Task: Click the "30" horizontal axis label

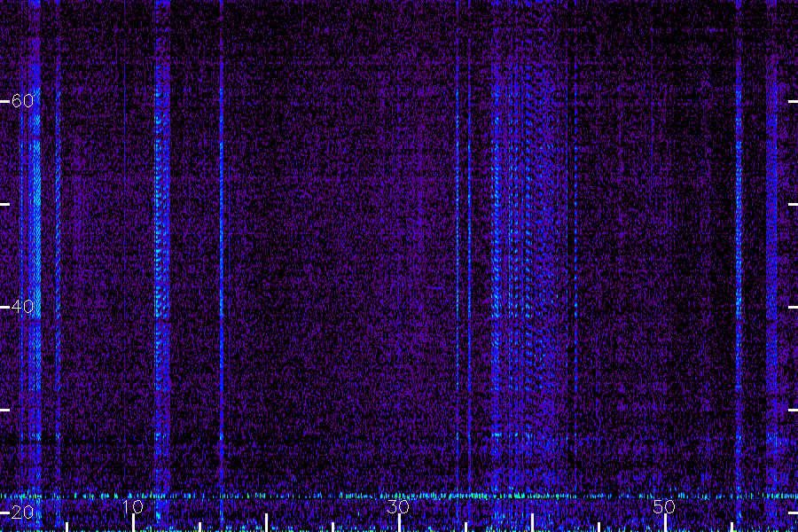Action: click(x=398, y=506)
